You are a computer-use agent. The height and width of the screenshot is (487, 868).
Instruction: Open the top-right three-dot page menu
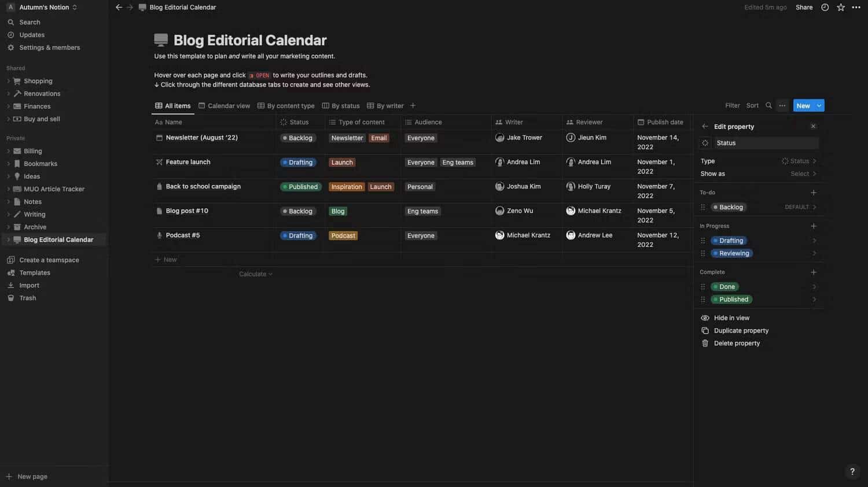click(856, 8)
